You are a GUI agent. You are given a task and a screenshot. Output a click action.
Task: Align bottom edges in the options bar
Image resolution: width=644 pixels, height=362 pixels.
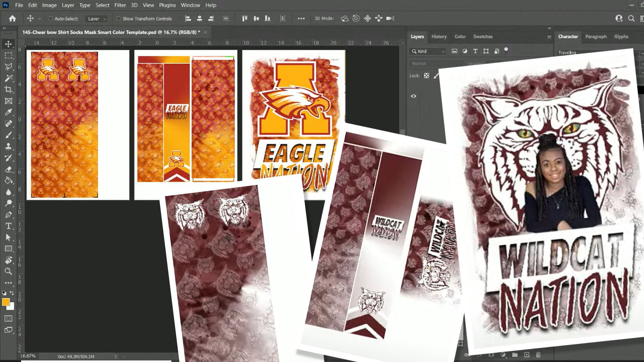pyautogui.click(x=267, y=19)
